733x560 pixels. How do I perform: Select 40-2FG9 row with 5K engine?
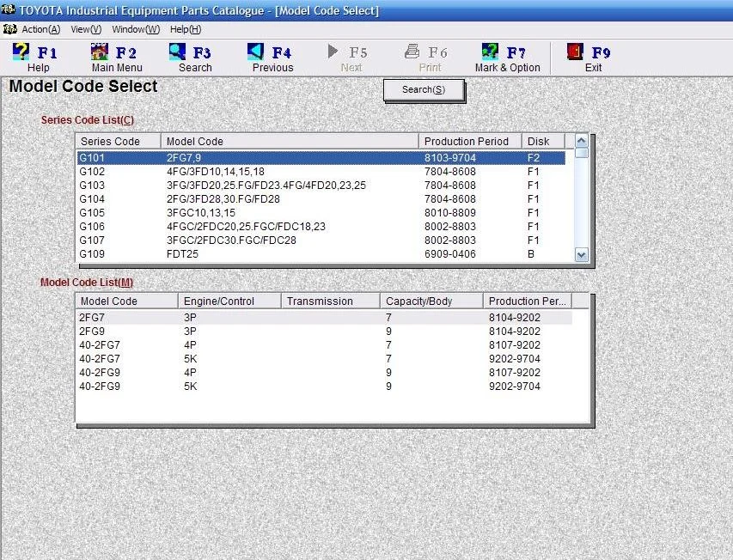(324, 387)
